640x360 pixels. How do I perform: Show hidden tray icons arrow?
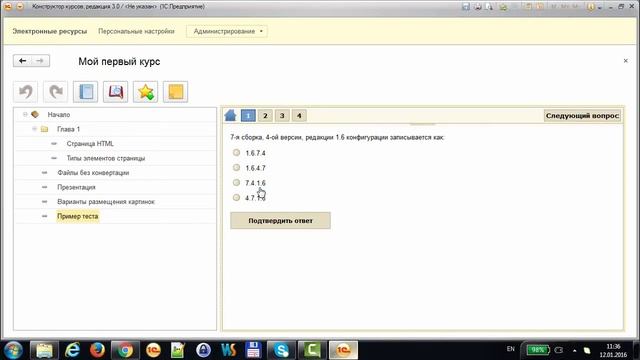pyautogui.click(x=575, y=350)
